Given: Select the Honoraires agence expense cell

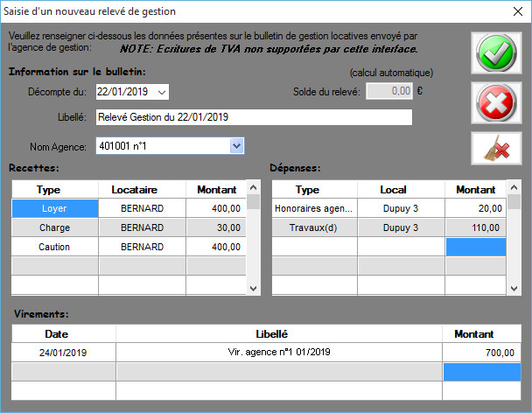Looking at the screenshot, I should (x=314, y=208).
